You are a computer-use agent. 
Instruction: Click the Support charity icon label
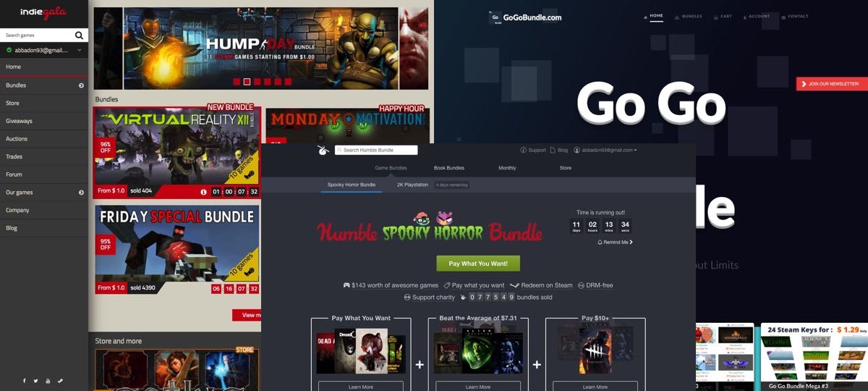pyautogui.click(x=429, y=297)
